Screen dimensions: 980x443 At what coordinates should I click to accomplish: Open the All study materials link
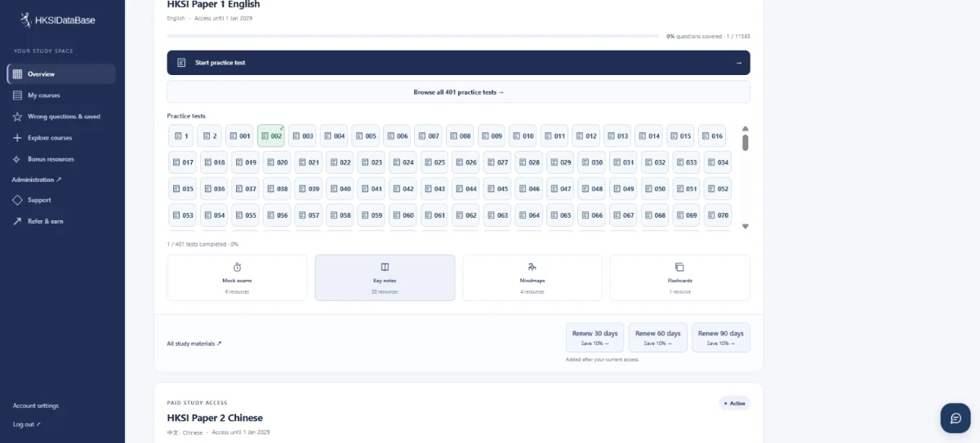[194, 343]
